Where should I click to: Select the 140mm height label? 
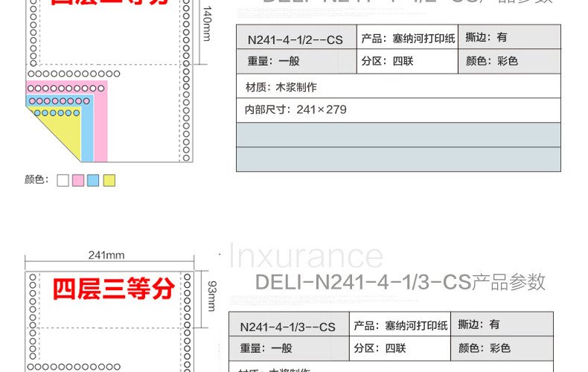point(208,23)
